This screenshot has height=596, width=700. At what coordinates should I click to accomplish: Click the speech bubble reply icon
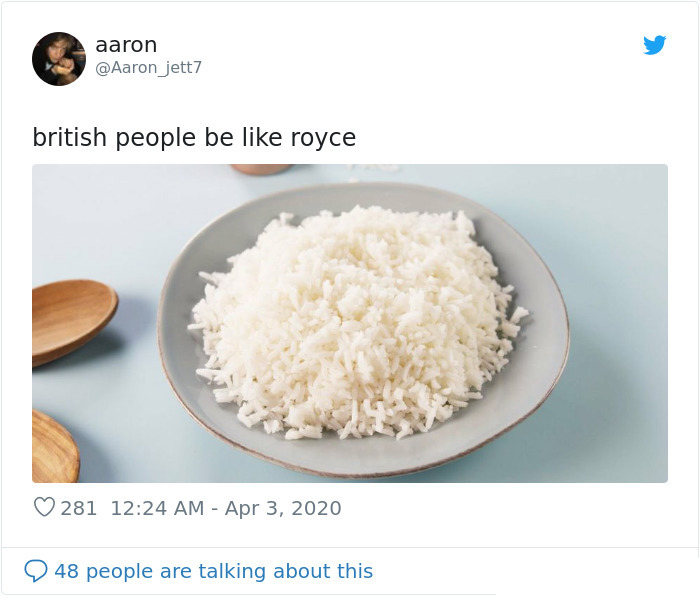point(36,571)
